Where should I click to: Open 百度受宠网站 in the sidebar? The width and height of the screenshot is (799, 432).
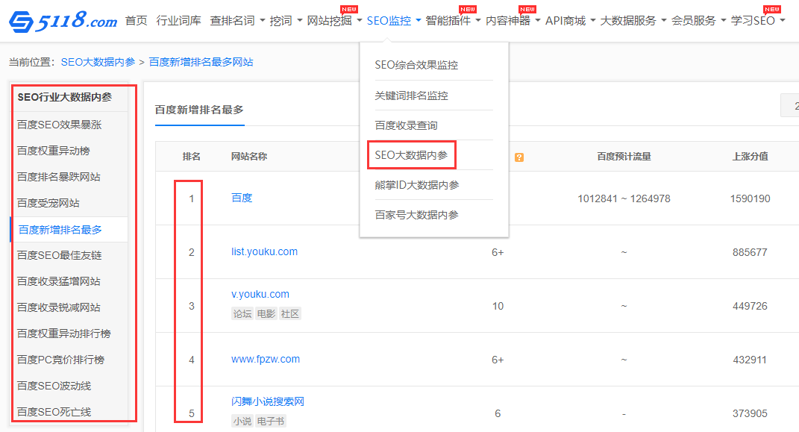click(x=48, y=203)
